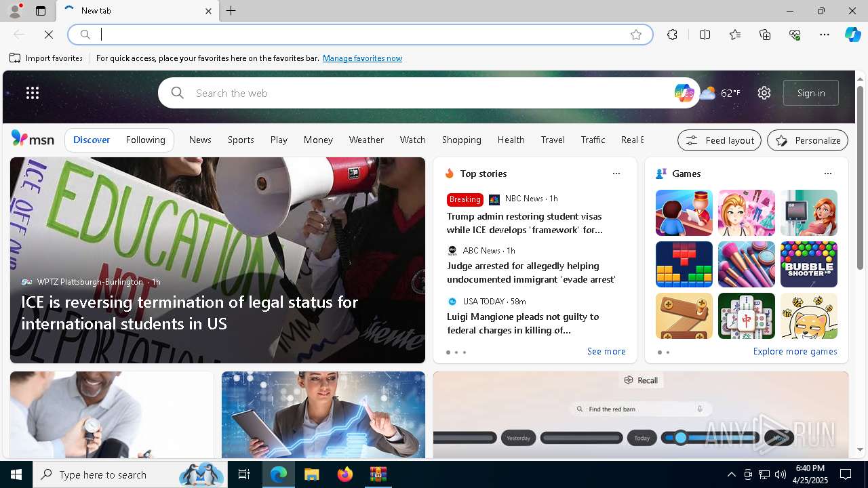
Task: Open File Explorer from the taskbar
Action: 311,474
